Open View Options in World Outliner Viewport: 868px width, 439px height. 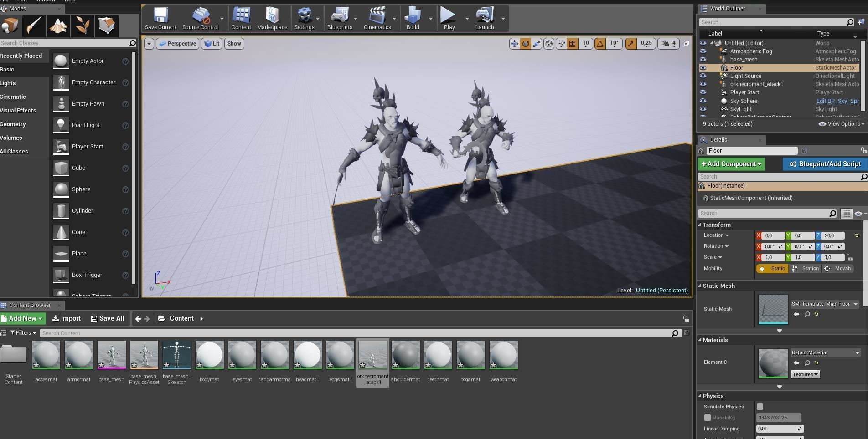tap(842, 124)
